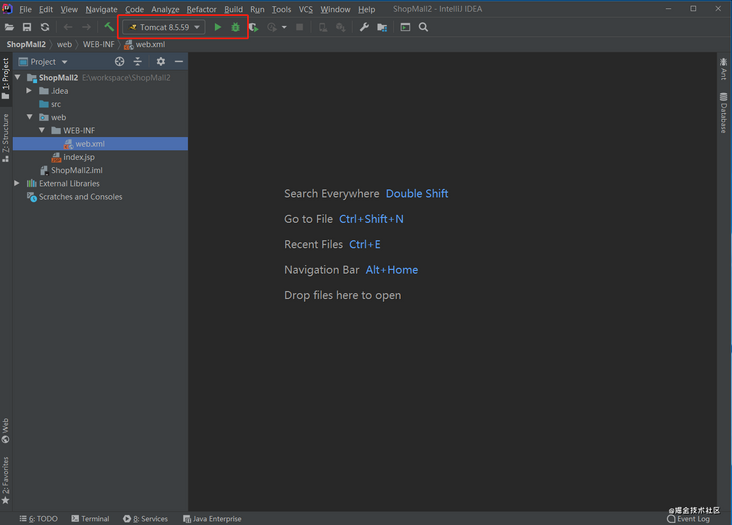Open the Event Log button
This screenshot has width=732, height=525.
coord(689,519)
